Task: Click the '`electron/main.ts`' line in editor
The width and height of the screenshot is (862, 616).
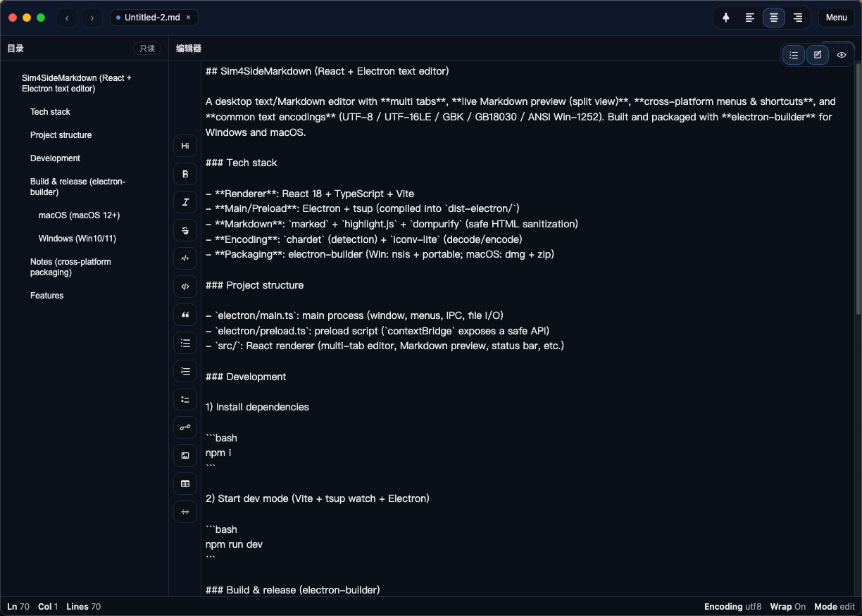Action: pyautogui.click(x=354, y=315)
